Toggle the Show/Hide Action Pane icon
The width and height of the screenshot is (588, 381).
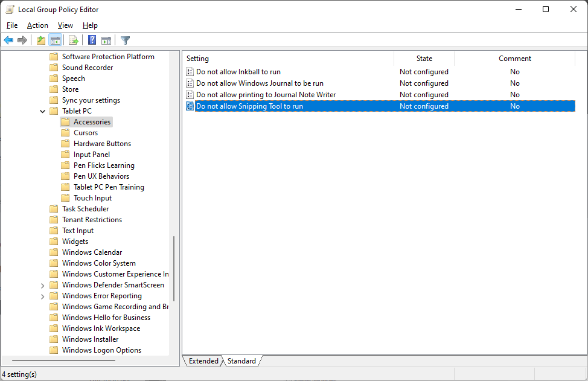coord(106,40)
